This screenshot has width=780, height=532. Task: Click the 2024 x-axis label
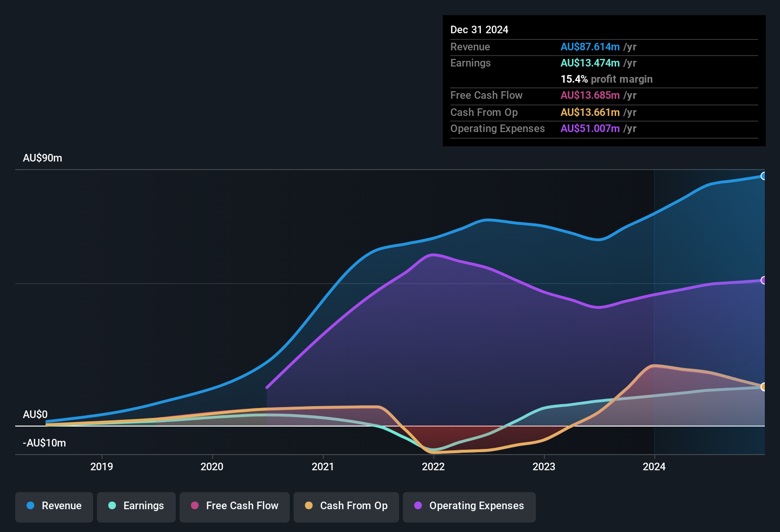[x=654, y=466]
